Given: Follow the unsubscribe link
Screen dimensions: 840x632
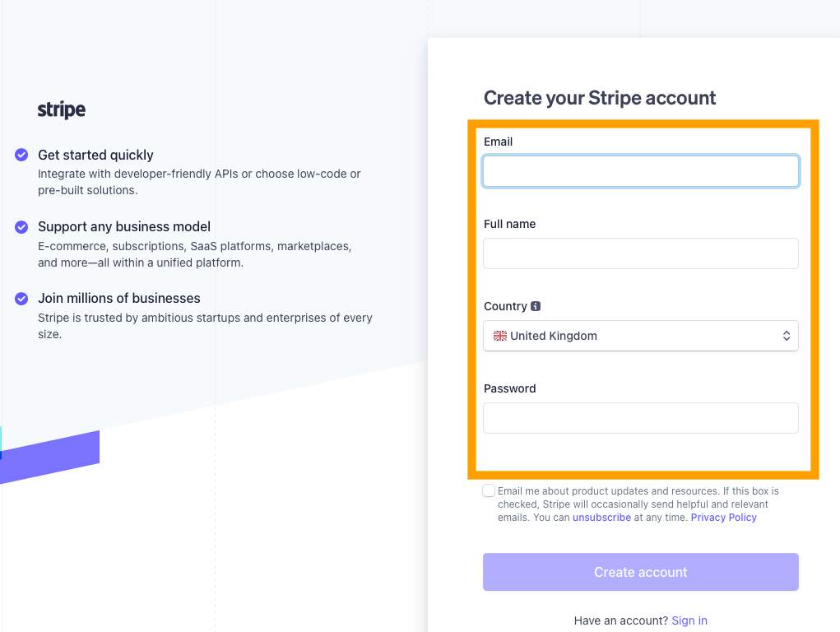Looking at the screenshot, I should (601, 518).
